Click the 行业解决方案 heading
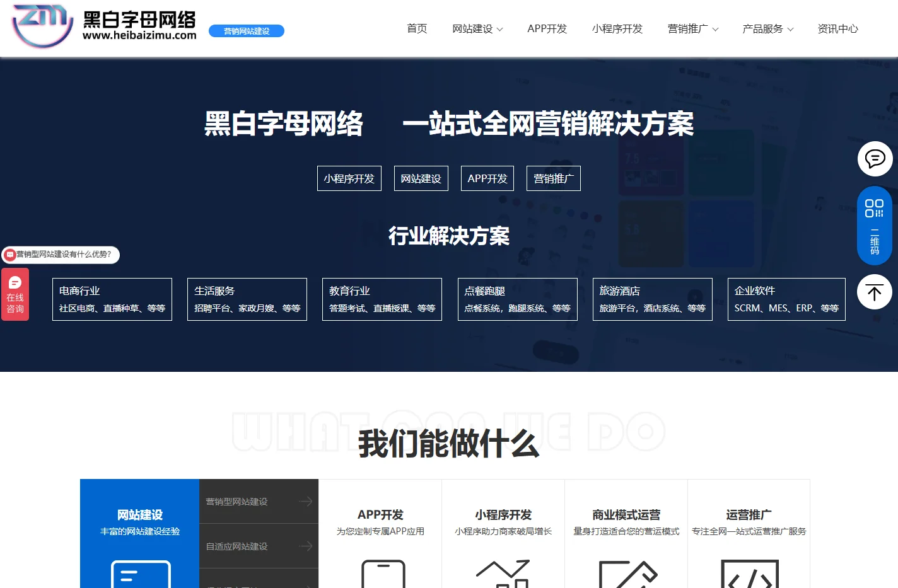This screenshot has height=588, width=898. pos(449,236)
